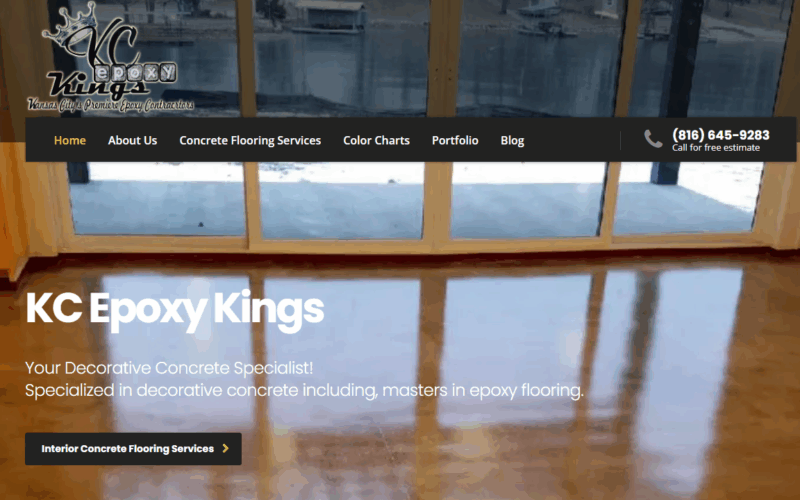Click the phone handset icon

pyautogui.click(x=653, y=139)
